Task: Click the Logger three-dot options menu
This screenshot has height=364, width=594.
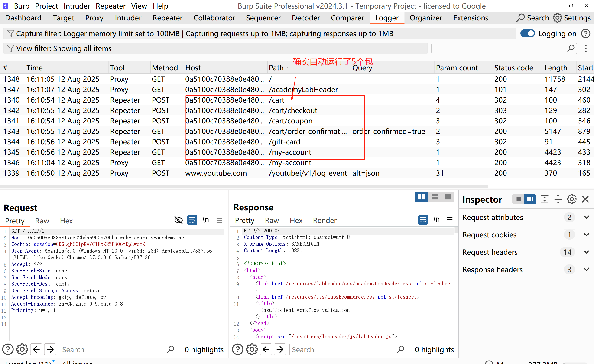Action: pyautogui.click(x=585, y=48)
